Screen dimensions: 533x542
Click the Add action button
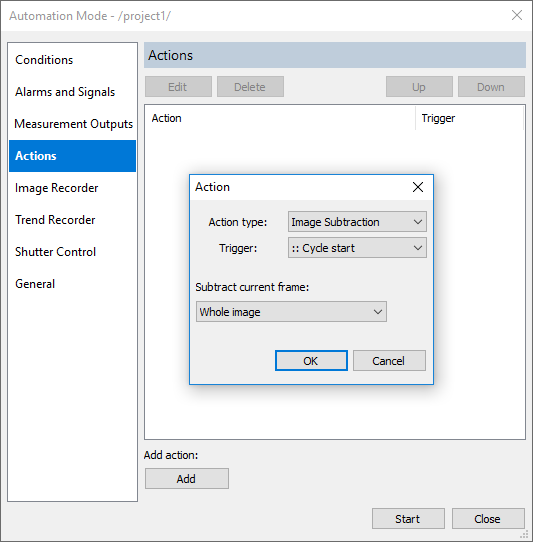(x=187, y=479)
